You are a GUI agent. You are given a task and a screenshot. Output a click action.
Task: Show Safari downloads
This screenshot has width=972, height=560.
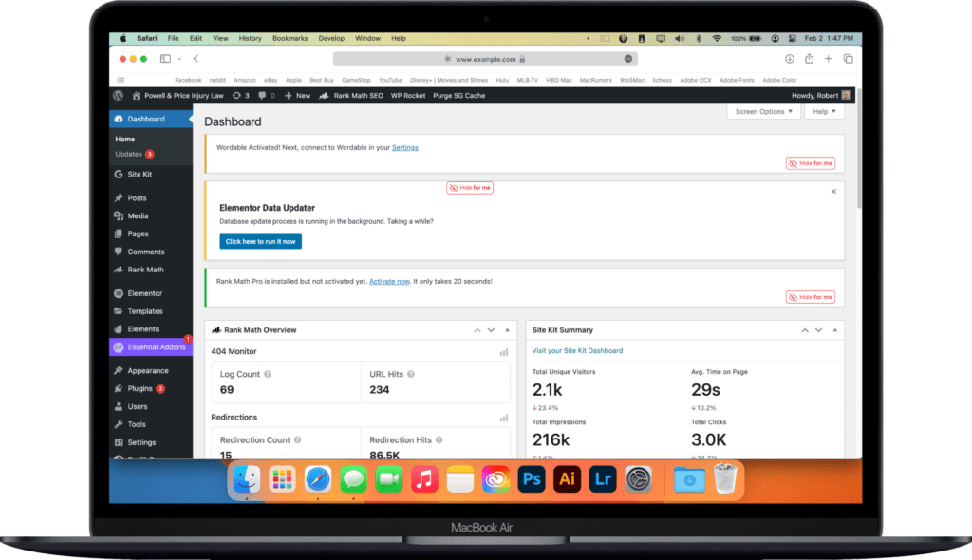(x=789, y=59)
